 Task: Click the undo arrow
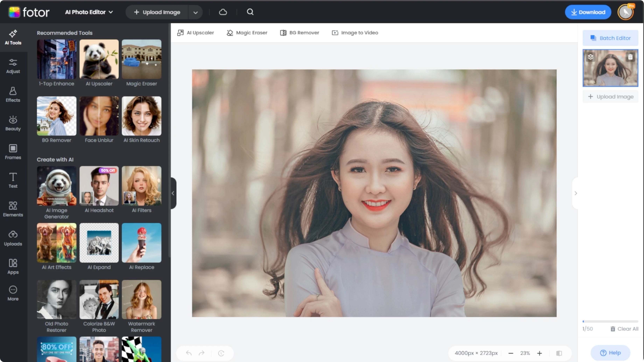[x=189, y=353]
